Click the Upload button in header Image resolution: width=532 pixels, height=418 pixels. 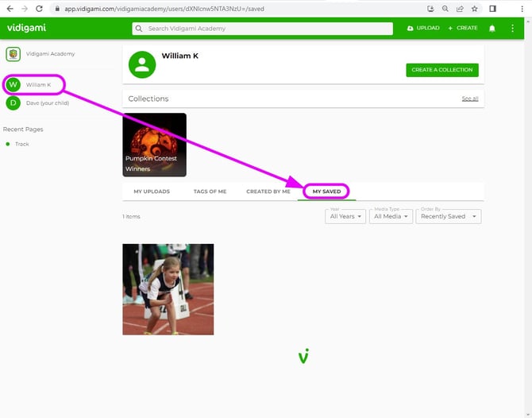point(422,28)
